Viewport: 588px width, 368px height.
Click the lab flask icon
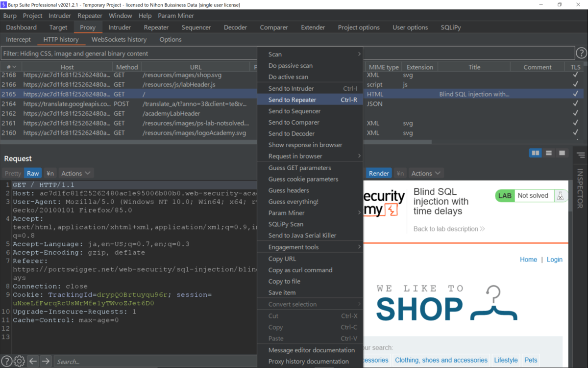click(x=560, y=196)
